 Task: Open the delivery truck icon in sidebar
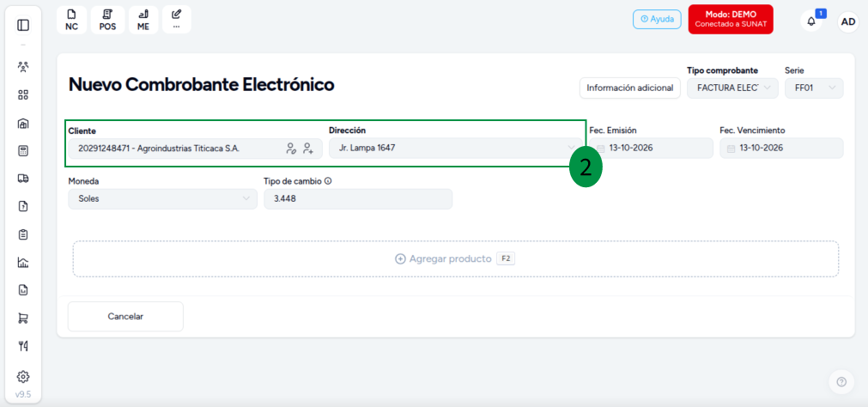(x=22, y=179)
